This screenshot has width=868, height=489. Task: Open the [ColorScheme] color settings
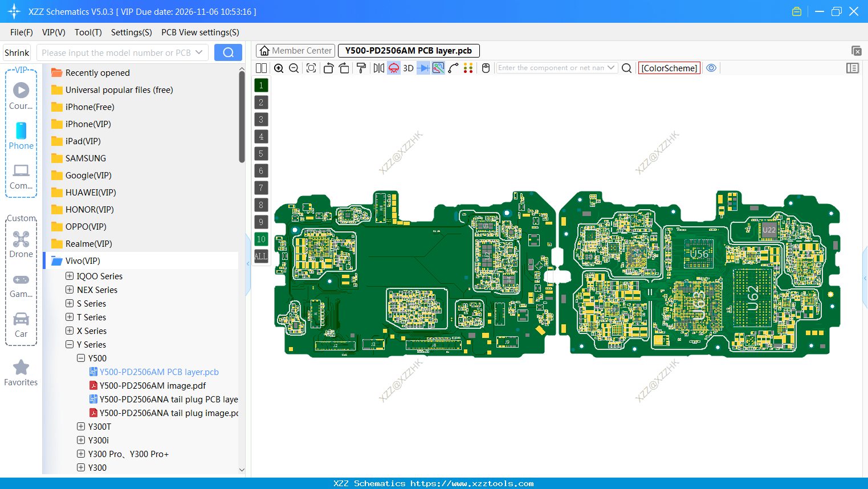pos(669,67)
